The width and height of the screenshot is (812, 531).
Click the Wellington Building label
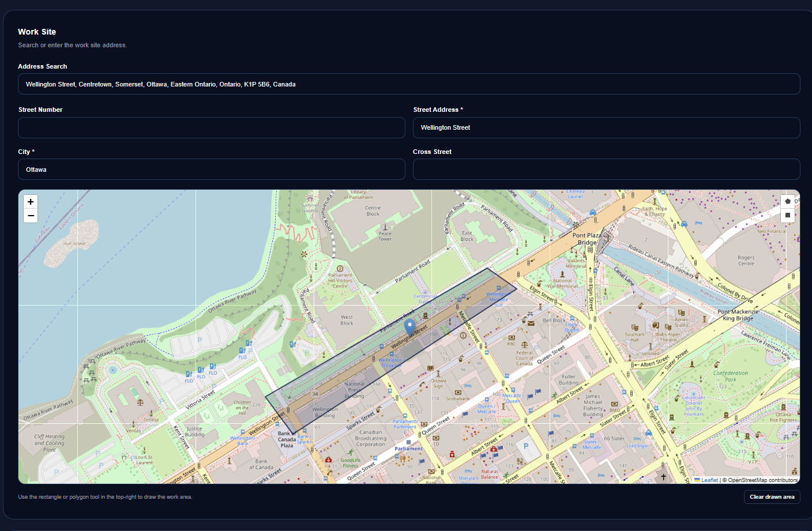tap(325, 412)
